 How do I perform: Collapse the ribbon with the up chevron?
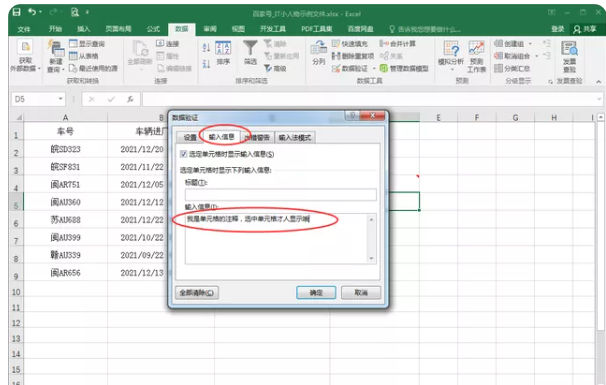598,82
